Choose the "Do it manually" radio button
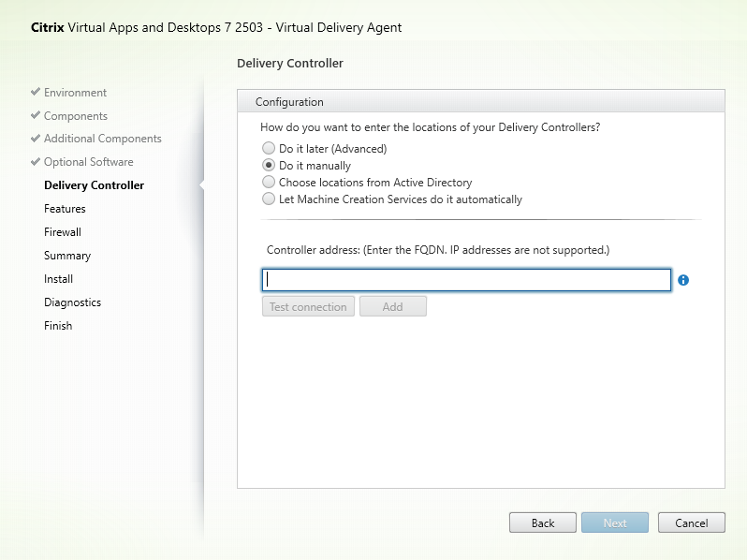Screen dimensions: 747x560 pos(270,166)
